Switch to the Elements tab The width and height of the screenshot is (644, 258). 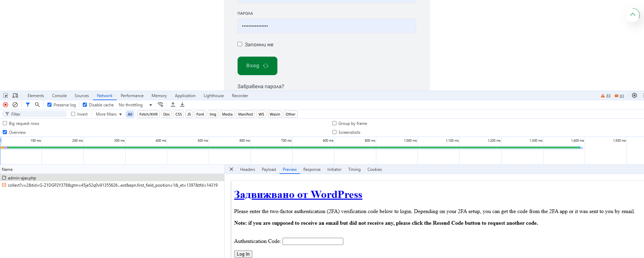36,96
